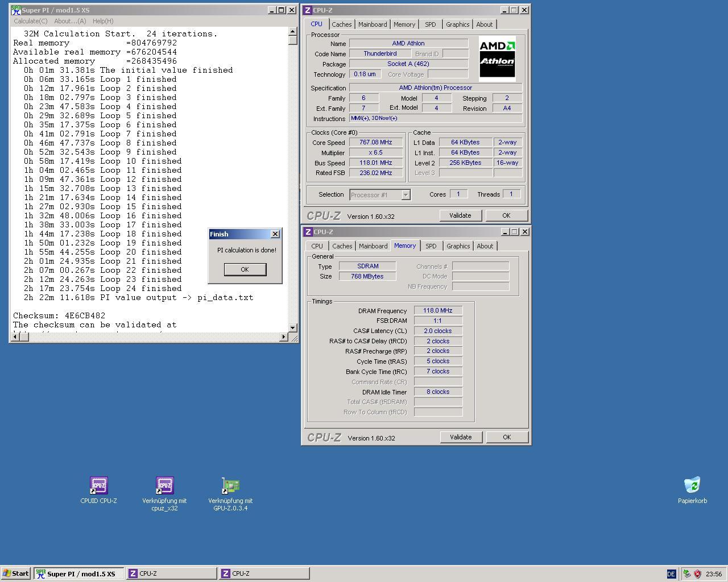
Task: Click the Super PI horizontal scrollbar right arrow
Action: tap(284, 336)
